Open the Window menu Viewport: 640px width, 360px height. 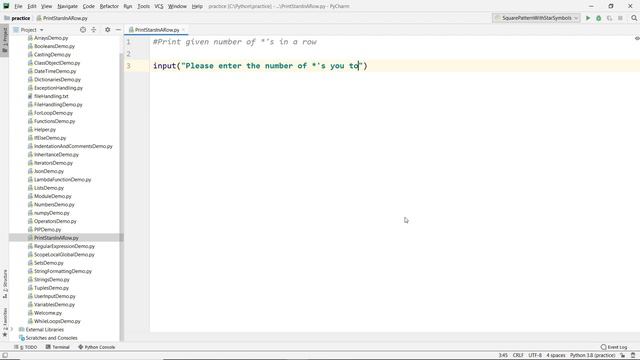[177, 6]
